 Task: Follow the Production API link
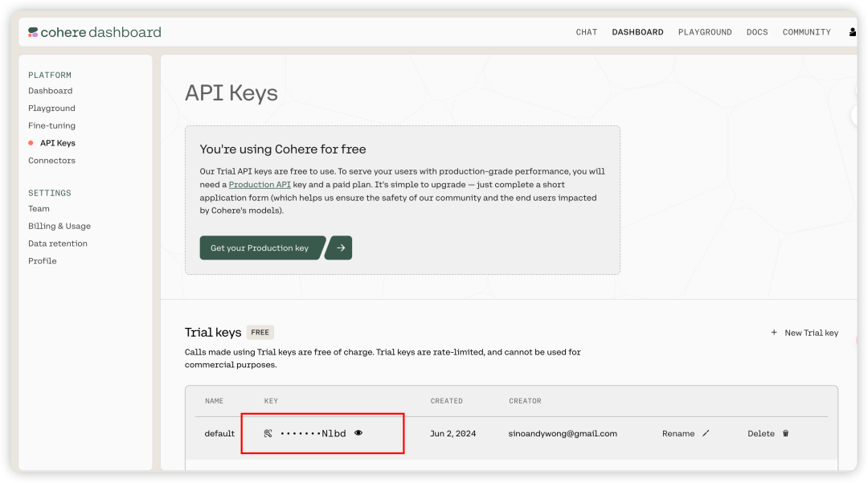click(260, 185)
